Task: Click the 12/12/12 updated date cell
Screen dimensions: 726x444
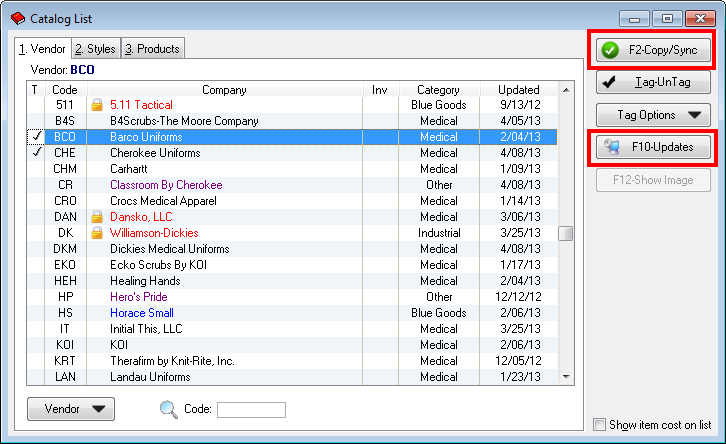Action: (520, 297)
